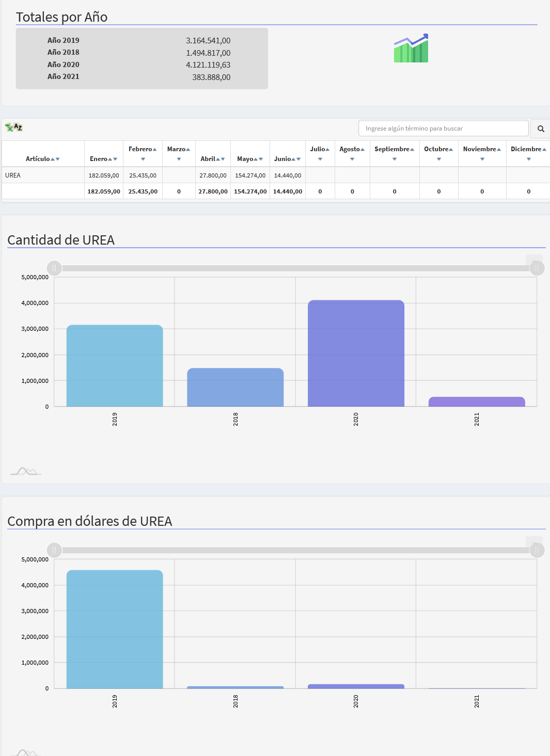The width and height of the screenshot is (550, 756).
Task: Click the 2018 bar in Cantidad chart
Action: pos(235,387)
